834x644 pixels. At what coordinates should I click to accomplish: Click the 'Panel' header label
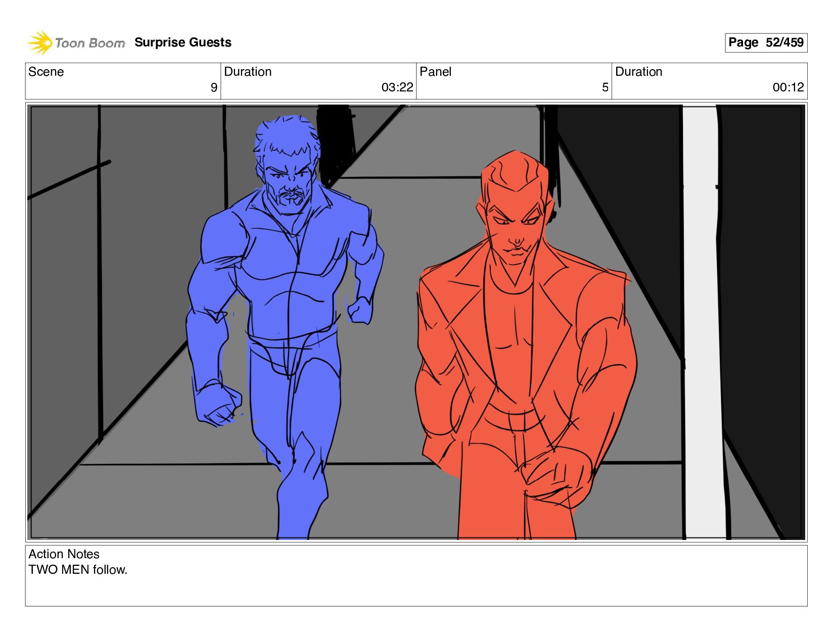click(x=435, y=72)
